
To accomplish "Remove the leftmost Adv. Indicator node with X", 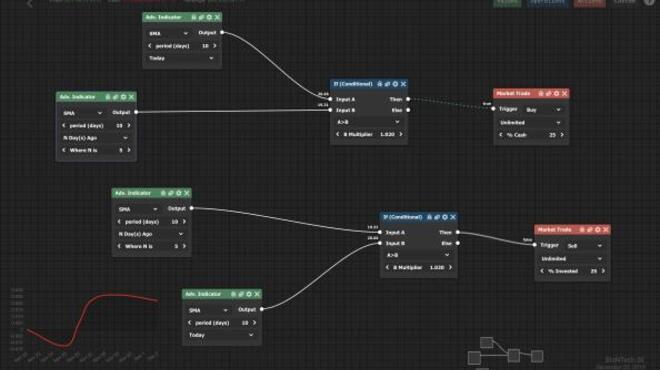I will [131, 97].
